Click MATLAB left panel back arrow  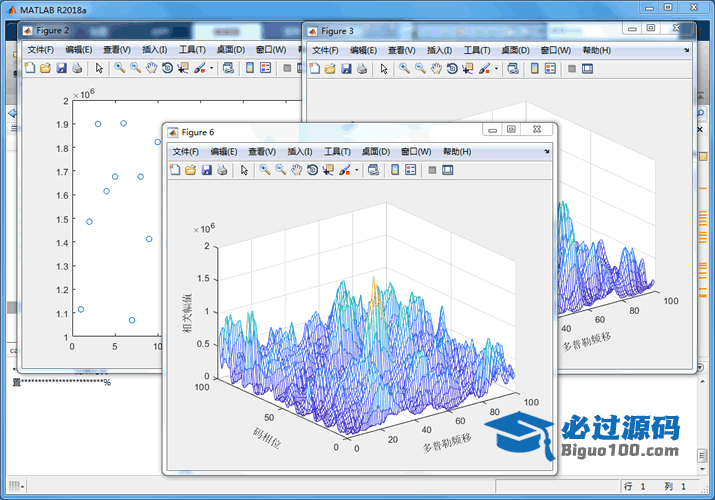point(12,113)
